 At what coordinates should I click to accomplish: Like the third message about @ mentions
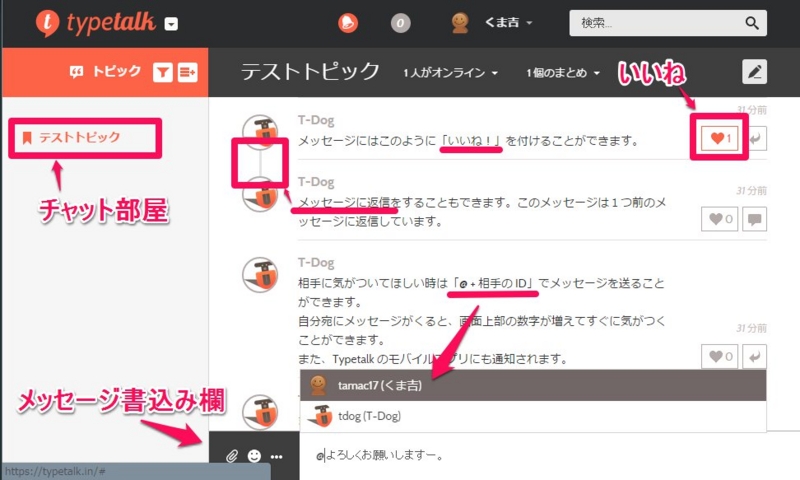coord(719,356)
